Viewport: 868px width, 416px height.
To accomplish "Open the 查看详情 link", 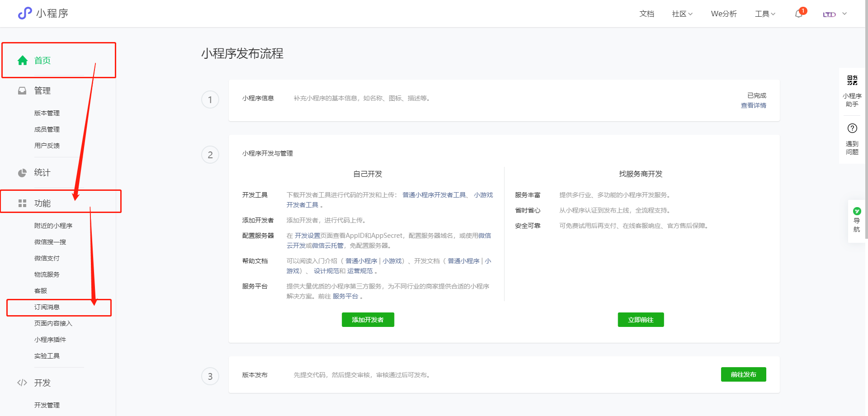I will pyautogui.click(x=753, y=105).
